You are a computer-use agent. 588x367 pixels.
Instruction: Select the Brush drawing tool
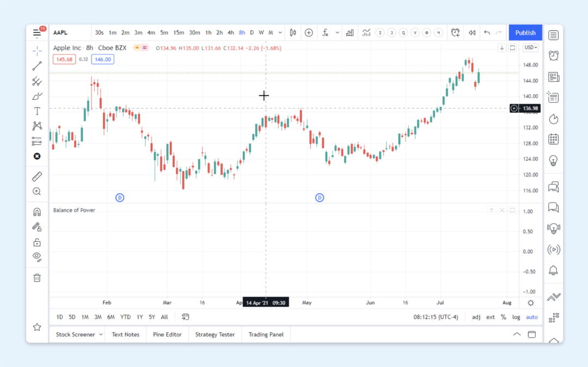pyautogui.click(x=37, y=96)
